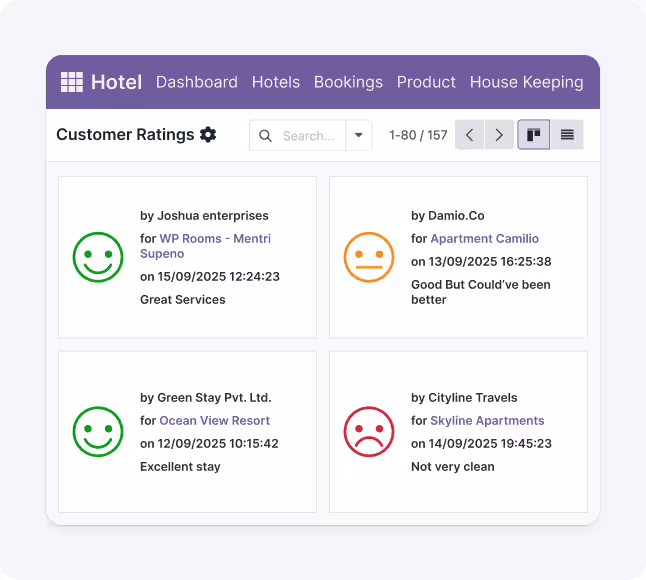Open the Hotels menu
Viewport: 646px width, 580px height.
pos(276,82)
